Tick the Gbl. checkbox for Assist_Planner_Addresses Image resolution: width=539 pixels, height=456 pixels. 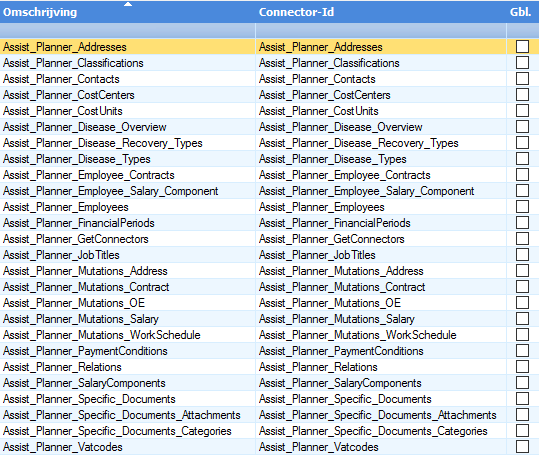[522, 47]
